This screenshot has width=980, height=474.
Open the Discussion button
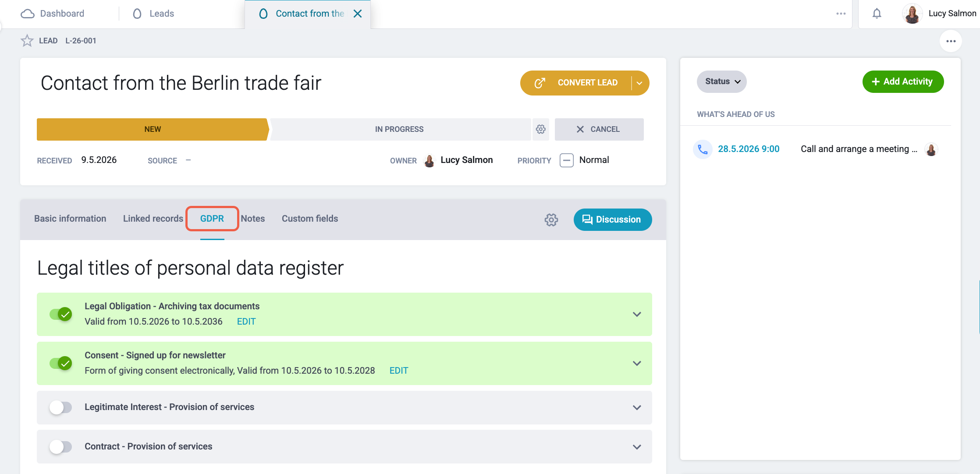[613, 219]
